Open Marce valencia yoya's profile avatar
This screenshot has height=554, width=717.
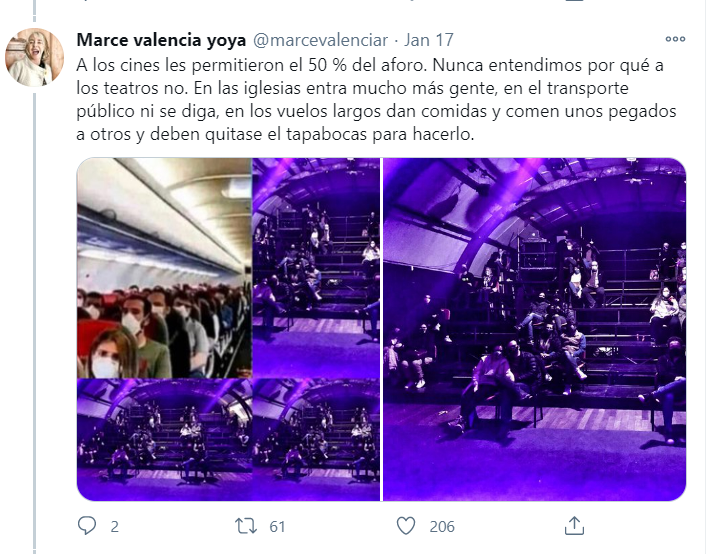pyautogui.click(x=34, y=57)
